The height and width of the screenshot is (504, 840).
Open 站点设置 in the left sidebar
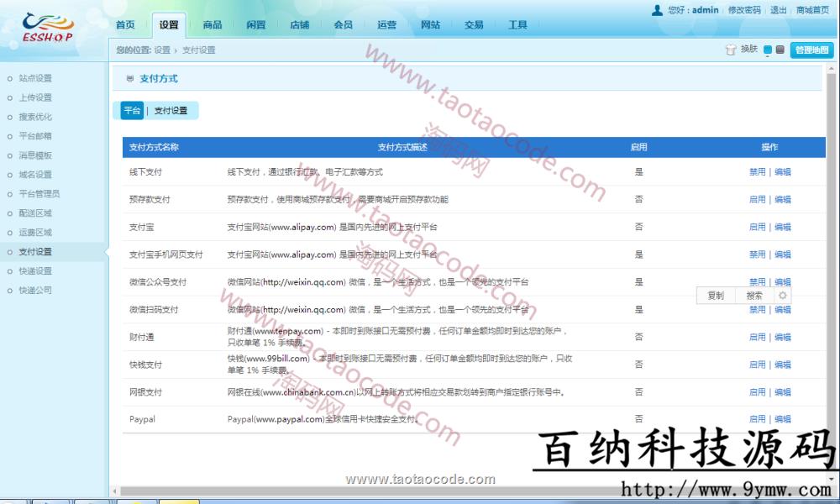point(35,78)
